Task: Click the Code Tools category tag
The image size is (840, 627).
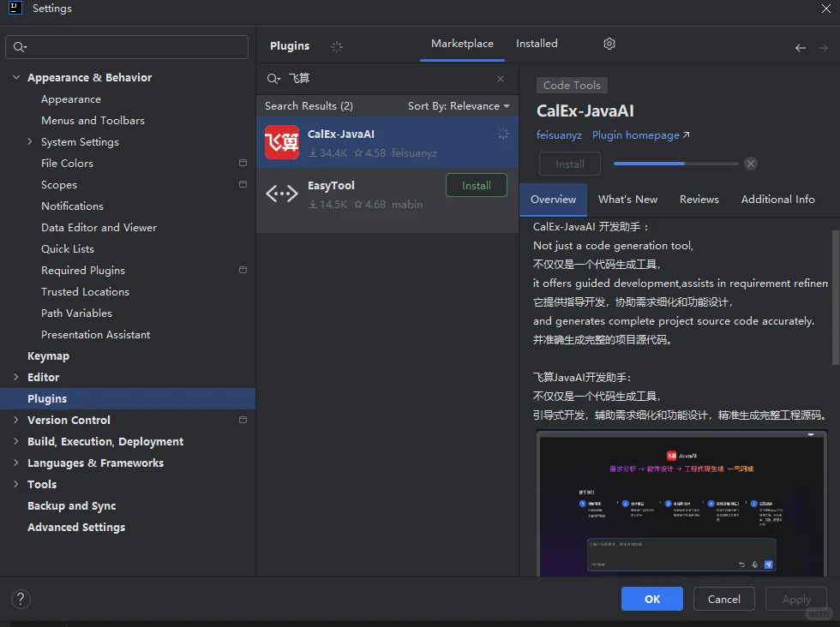Action: pyautogui.click(x=572, y=85)
